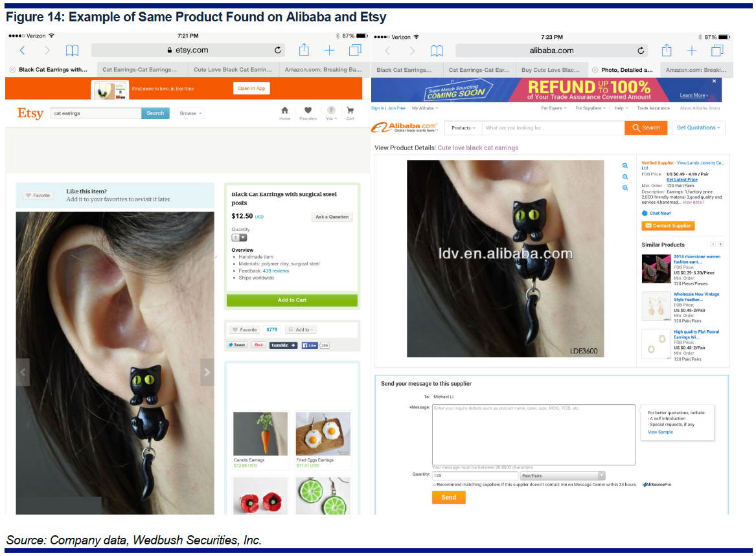Tap the share icon in the alibaba.com window

tap(667, 50)
